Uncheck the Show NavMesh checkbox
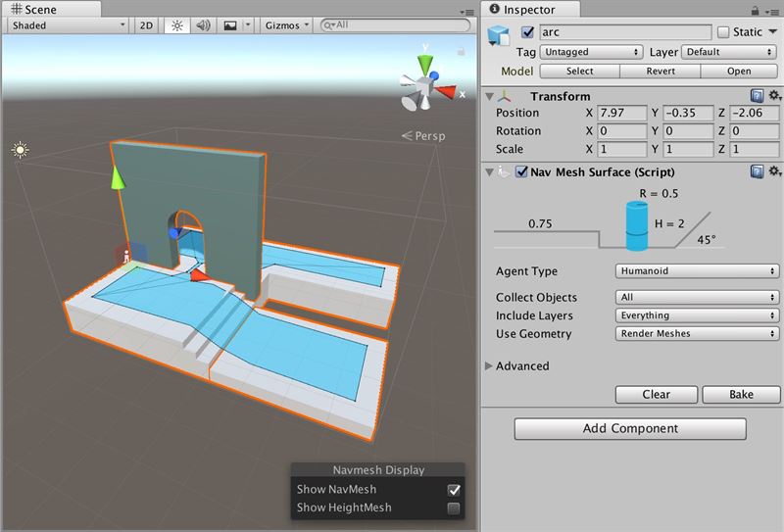The width and height of the screenshot is (784, 532). point(454,490)
